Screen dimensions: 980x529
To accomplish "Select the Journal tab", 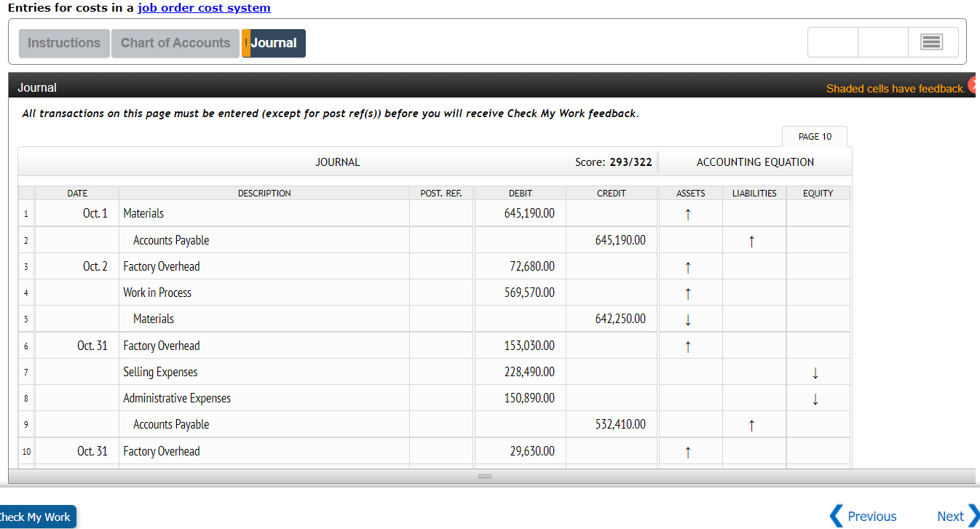I will coord(274,43).
